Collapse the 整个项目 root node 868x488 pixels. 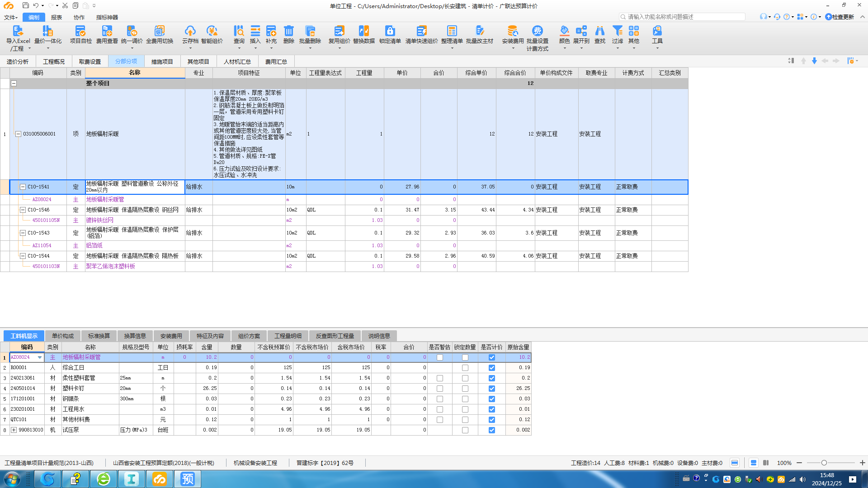click(x=14, y=83)
